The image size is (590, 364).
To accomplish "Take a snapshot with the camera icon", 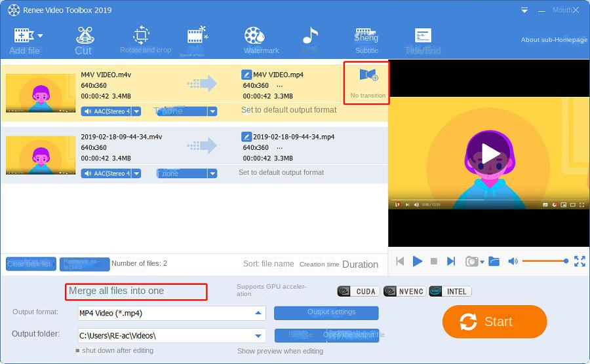I will tap(471, 261).
